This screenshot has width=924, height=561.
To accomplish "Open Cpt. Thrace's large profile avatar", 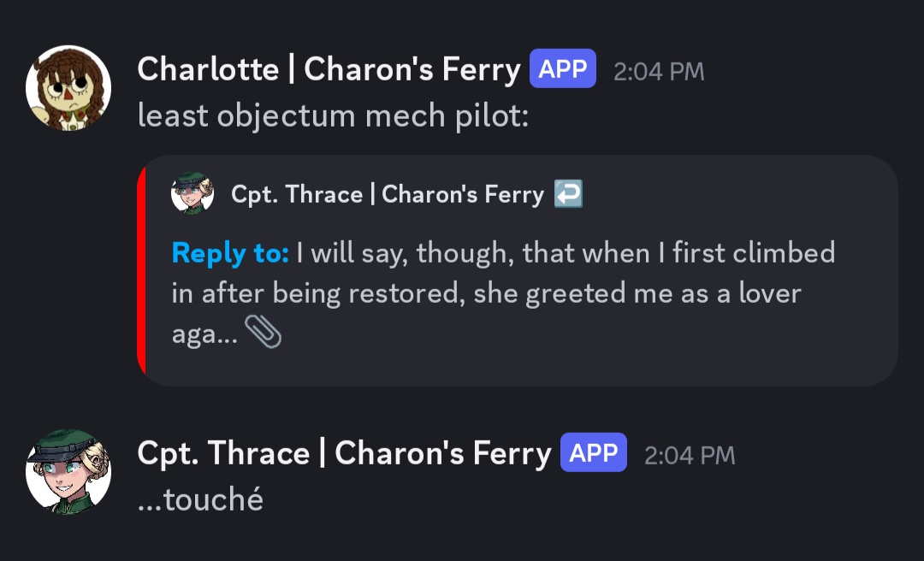I will pyautogui.click(x=68, y=472).
